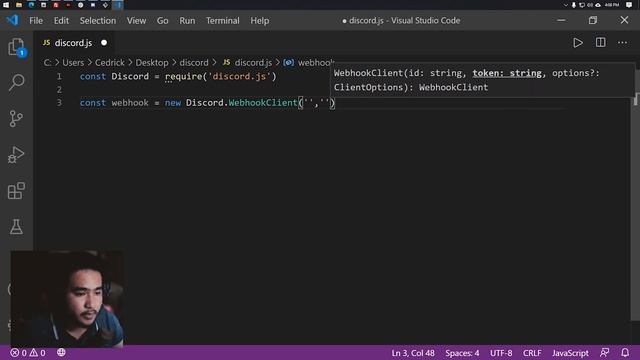
Task: Open the Run menu
Action: tap(187, 20)
